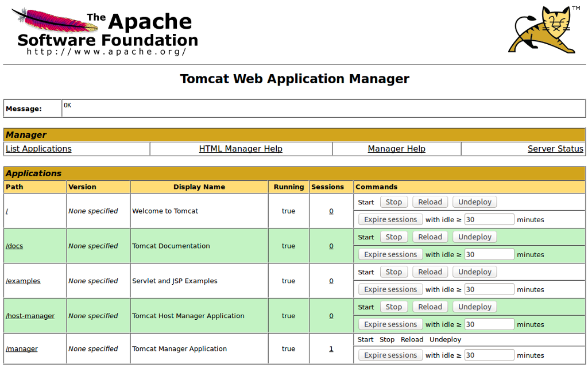Click 'true' running value in /host-manager row
Viewport: 588px width, 368px height.
pos(288,316)
